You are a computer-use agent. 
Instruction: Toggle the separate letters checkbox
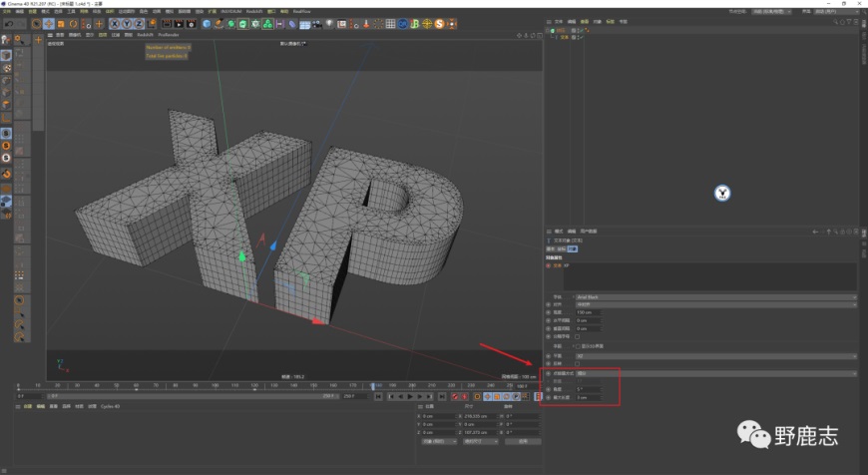[x=577, y=336]
